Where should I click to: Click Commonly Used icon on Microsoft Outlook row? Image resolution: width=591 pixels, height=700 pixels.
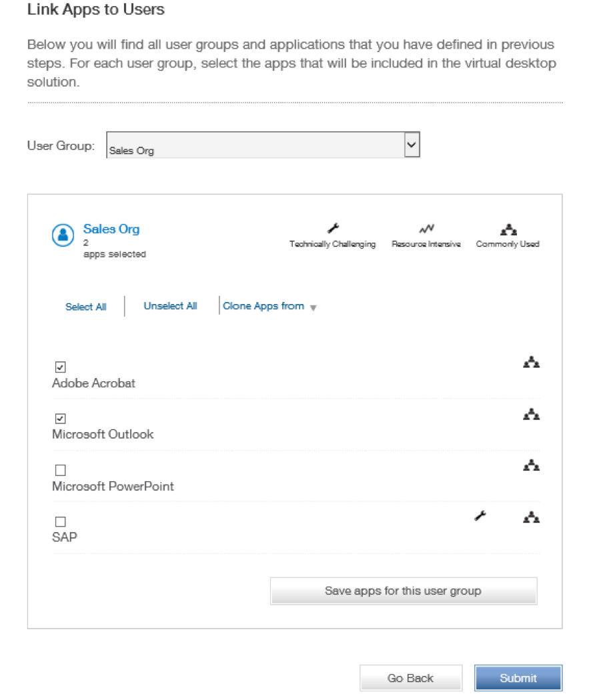click(x=531, y=415)
